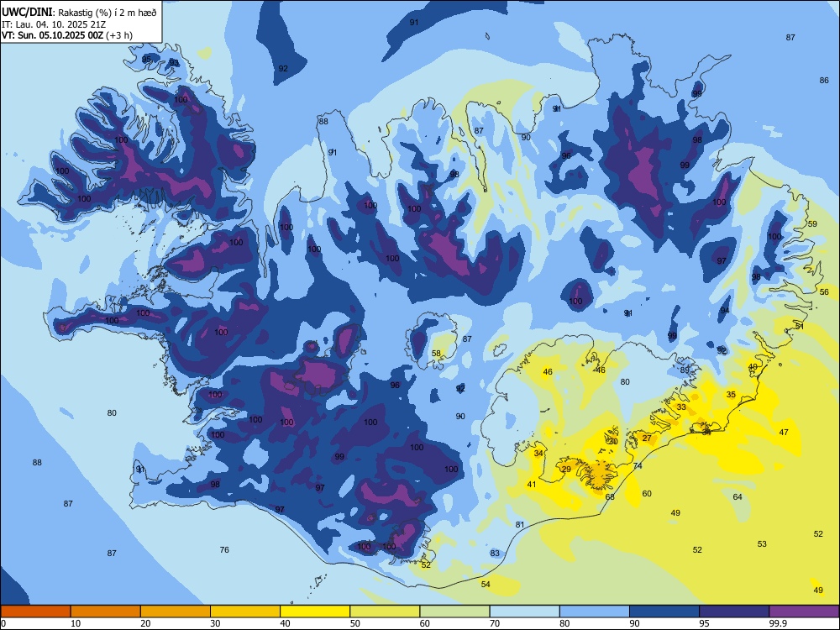
Task: Select the 95–99.9 dark indigo legend segment
Action: tap(734, 612)
